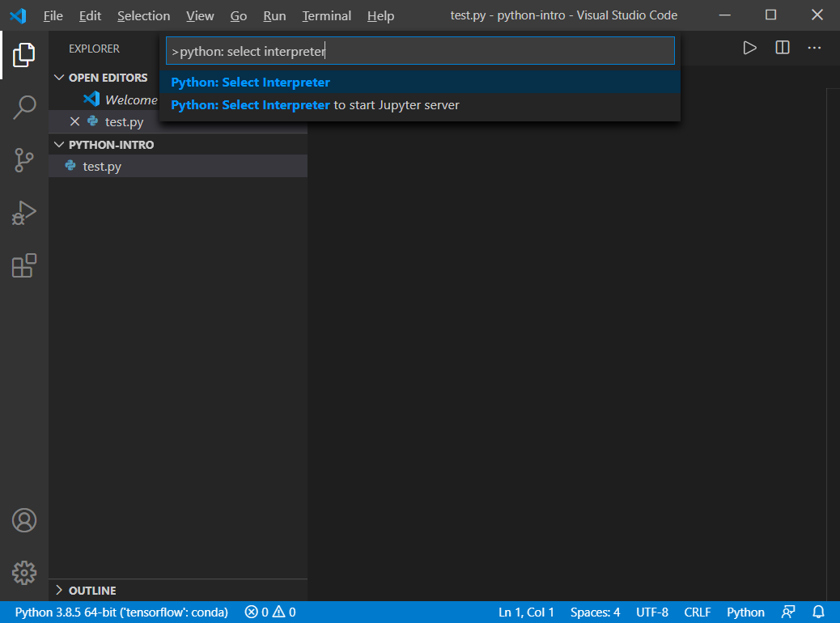Click the feedback icon in status bar

pos(788,612)
